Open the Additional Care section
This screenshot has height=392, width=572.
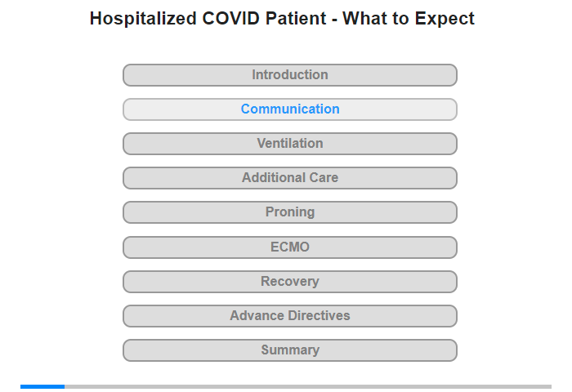click(290, 178)
